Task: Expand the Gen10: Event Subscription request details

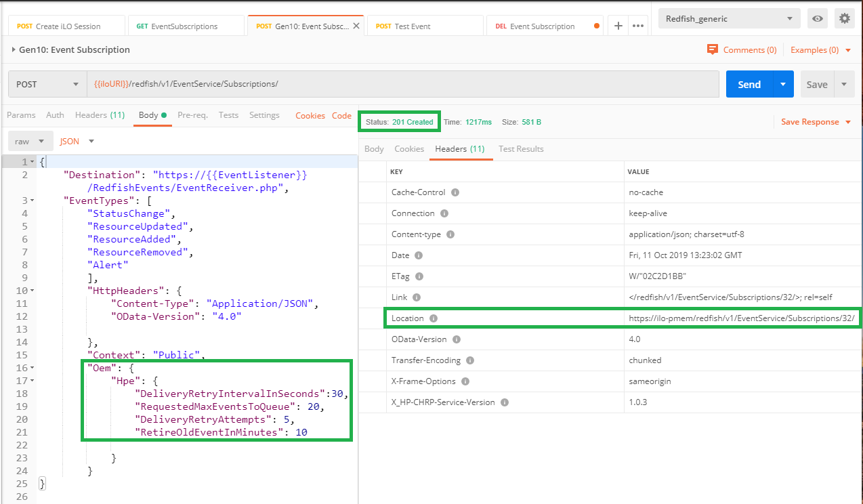Action: [x=14, y=49]
